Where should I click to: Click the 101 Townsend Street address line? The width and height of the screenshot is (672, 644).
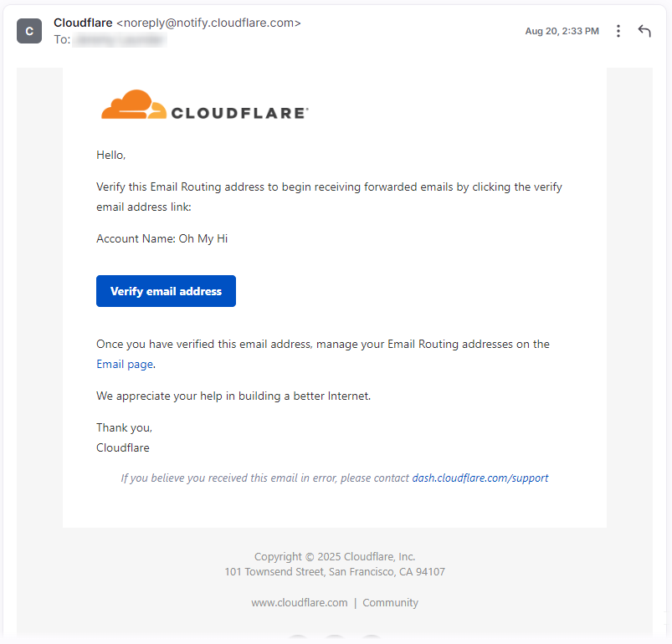pos(335,571)
